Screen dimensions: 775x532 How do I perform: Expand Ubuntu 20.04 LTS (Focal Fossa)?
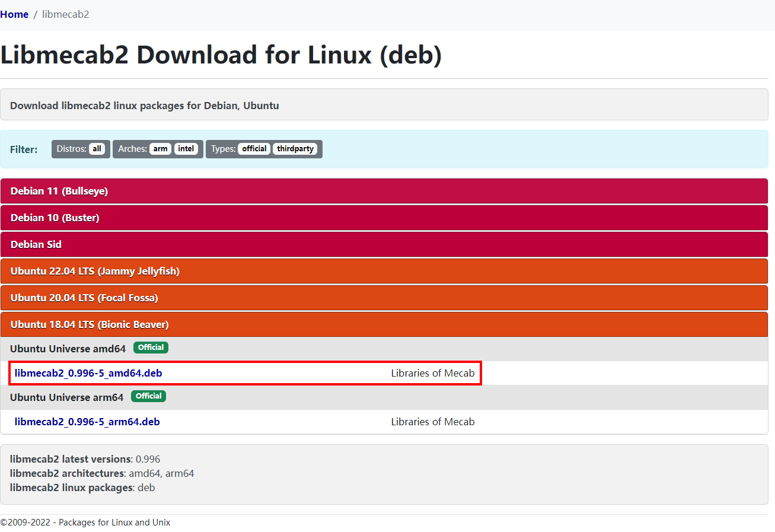pyautogui.click(x=84, y=298)
